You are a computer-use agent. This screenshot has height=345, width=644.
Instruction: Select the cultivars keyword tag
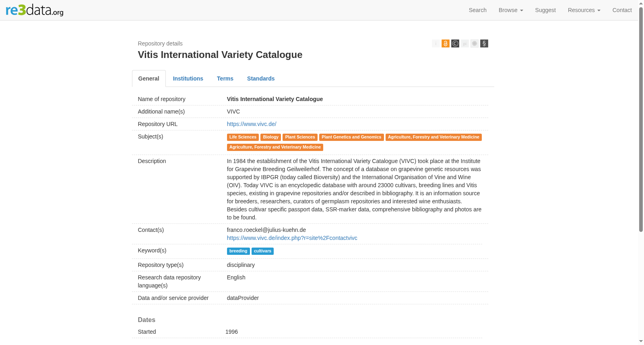pyautogui.click(x=262, y=251)
